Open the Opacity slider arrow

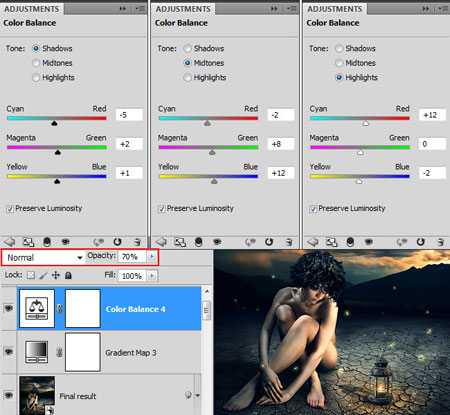pyautogui.click(x=152, y=257)
